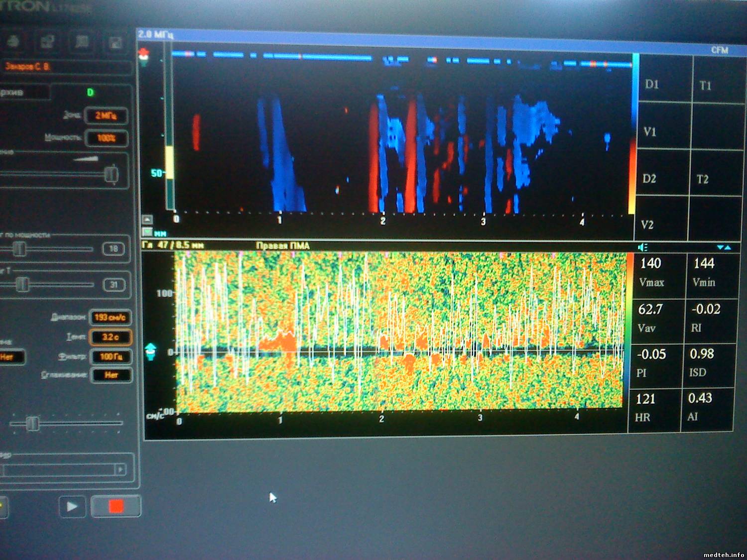Click the red-green flow direction icon
The image size is (747, 560).
tap(144, 56)
